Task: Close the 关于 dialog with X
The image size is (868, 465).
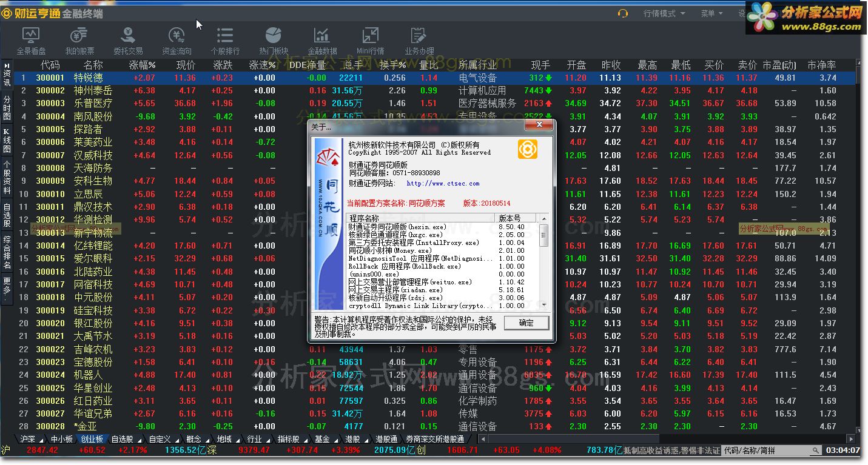Action: pyautogui.click(x=538, y=125)
